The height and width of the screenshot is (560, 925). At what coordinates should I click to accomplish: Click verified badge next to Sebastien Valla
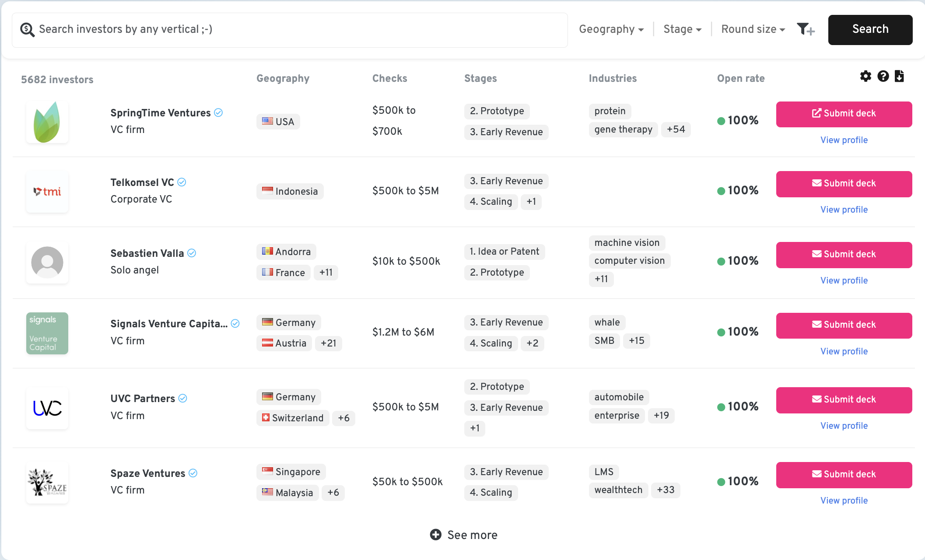coord(192,253)
